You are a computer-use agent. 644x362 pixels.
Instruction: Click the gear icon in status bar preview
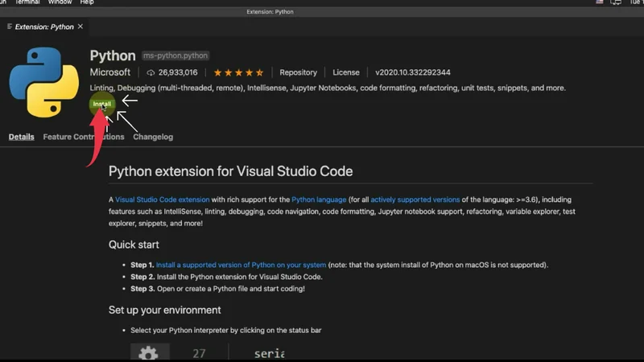[148, 352]
